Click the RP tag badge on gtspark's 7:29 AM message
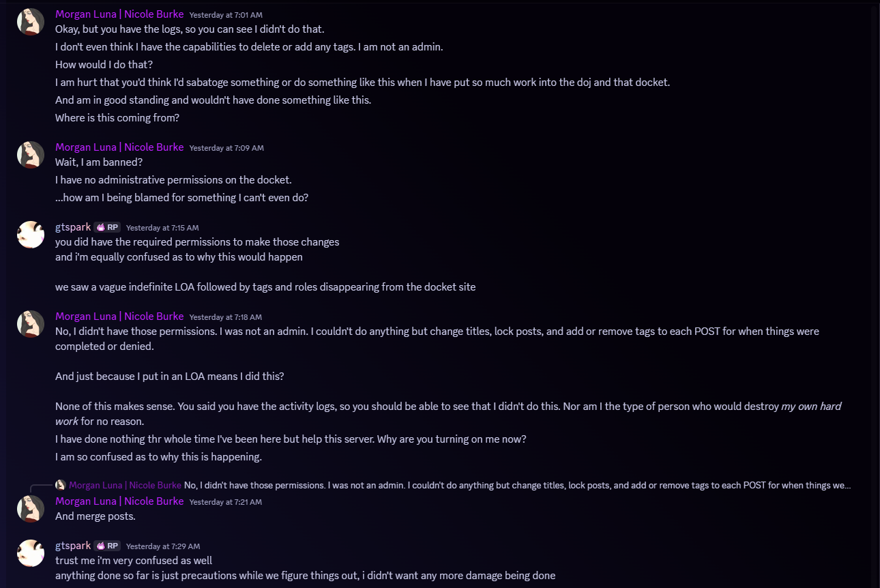The width and height of the screenshot is (880, 588). coord(108,546)
